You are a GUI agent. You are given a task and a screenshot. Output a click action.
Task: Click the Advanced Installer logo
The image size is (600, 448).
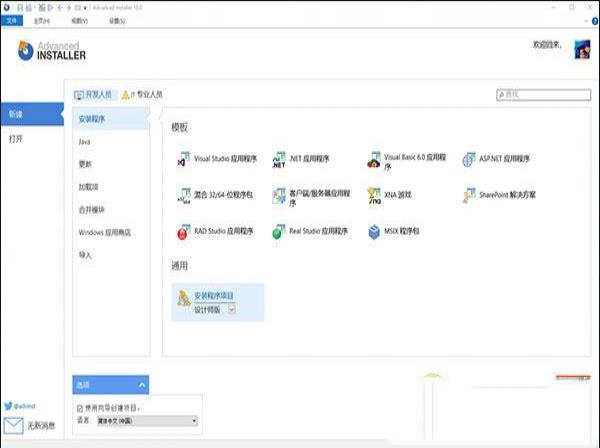(x=52, y=51)
